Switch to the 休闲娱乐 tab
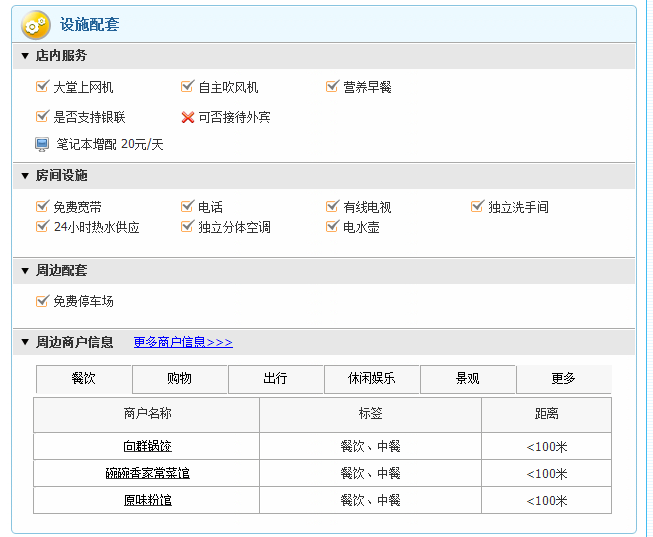This screenshot has height=537, width=653. coord(372,379)
